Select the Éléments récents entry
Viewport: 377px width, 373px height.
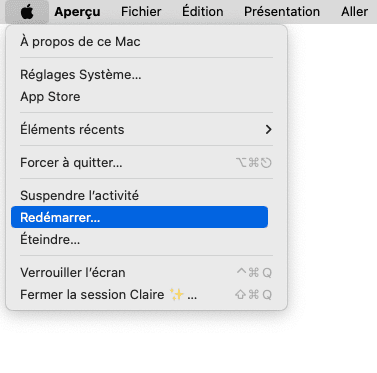(x=139, y=129)
